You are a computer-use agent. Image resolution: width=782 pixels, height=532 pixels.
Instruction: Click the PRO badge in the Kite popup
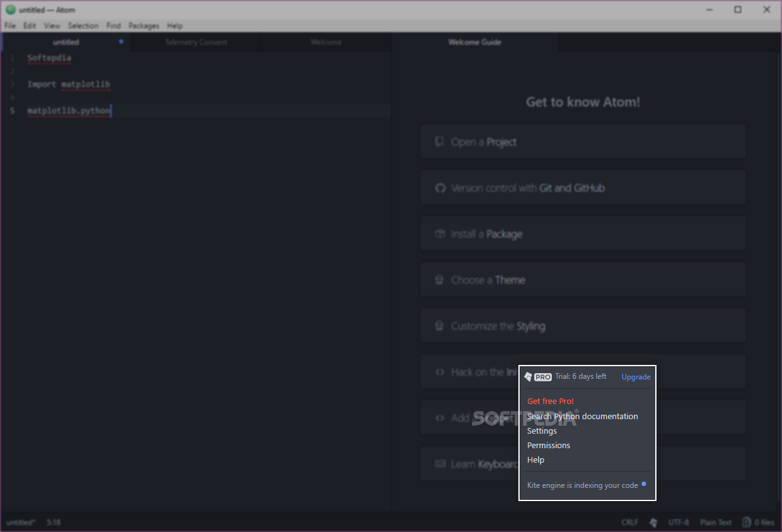(543, 377)
